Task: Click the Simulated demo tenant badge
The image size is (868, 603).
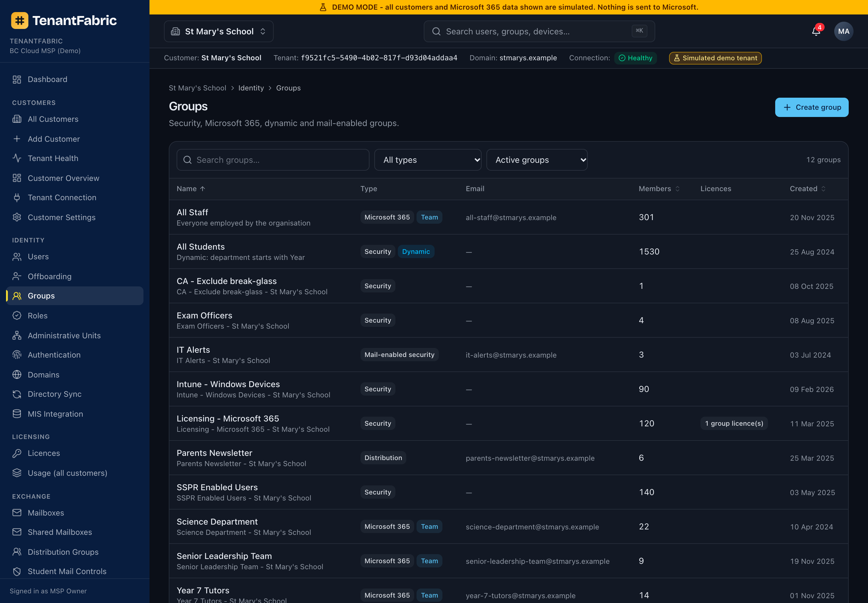Action: pyautogui.click(x=715, y=58)
